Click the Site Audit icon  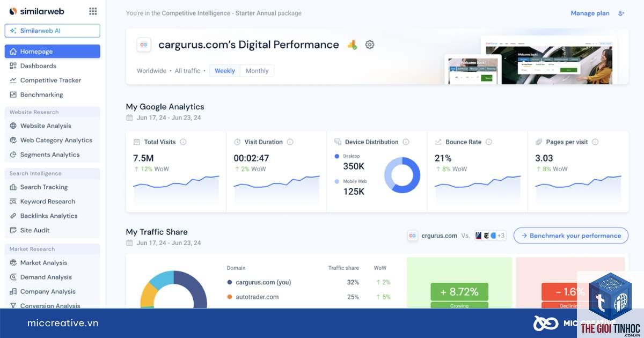(13, 231)
